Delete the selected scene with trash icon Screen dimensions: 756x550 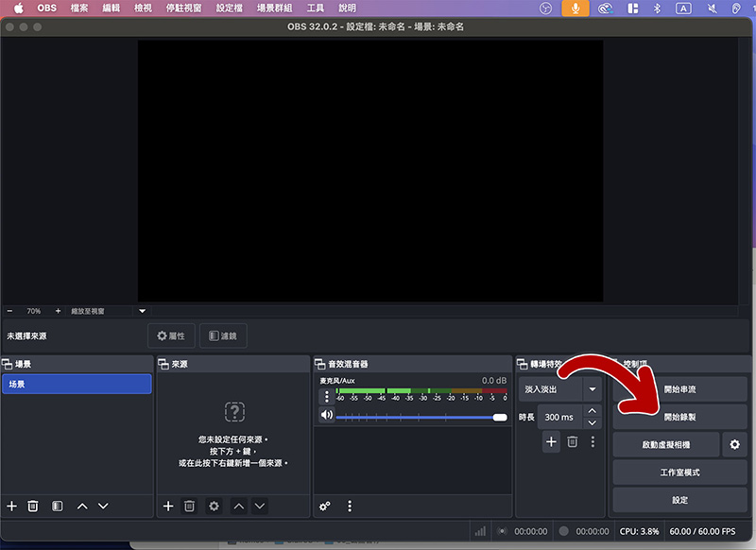[x=33, y=507]
